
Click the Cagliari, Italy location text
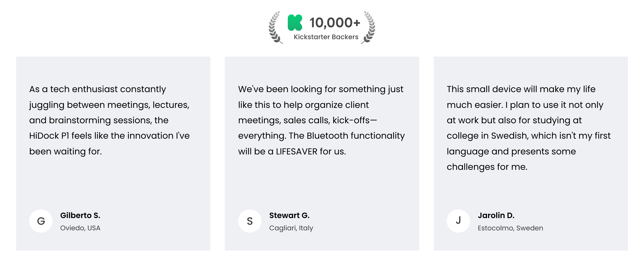pos(291,228)
